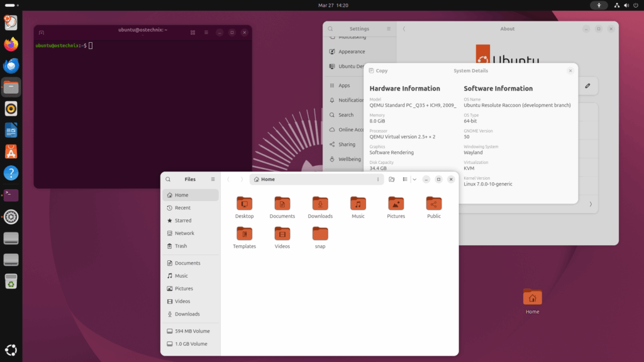Launch Thunderbird mail from the dock

11,65
